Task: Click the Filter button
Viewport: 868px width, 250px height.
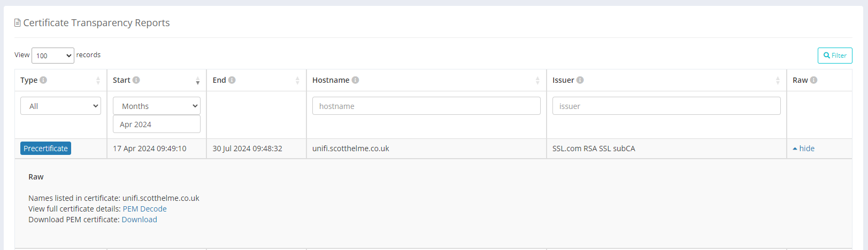Action: (835, 56)
